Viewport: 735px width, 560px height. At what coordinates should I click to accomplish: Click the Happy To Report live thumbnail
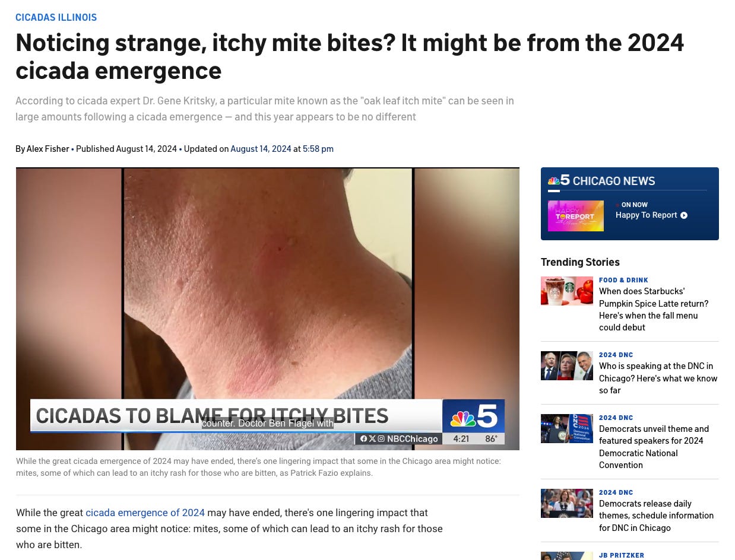[576, 216]
